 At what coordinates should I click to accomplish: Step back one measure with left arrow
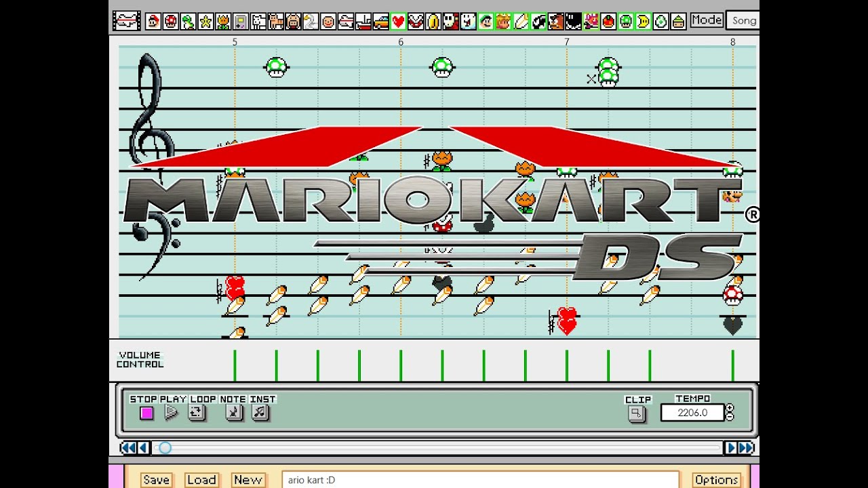(143, 447)
